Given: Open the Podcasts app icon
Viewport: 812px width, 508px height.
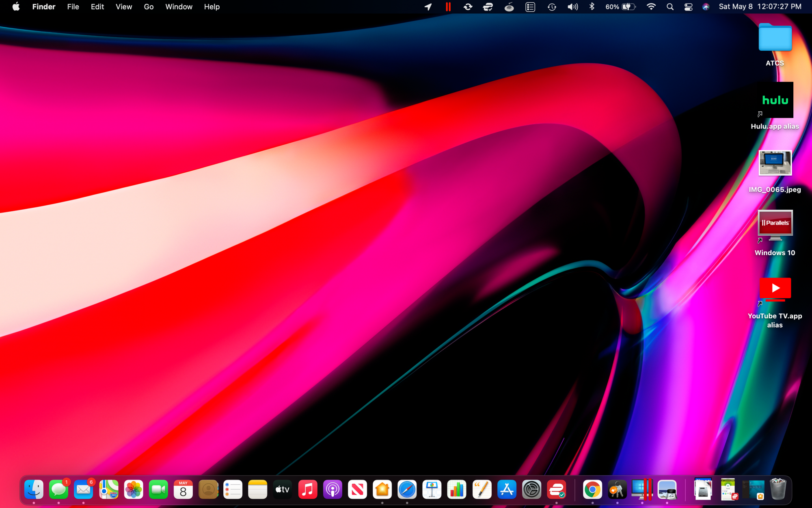Looking at the screenshot, I should point(333,489).
